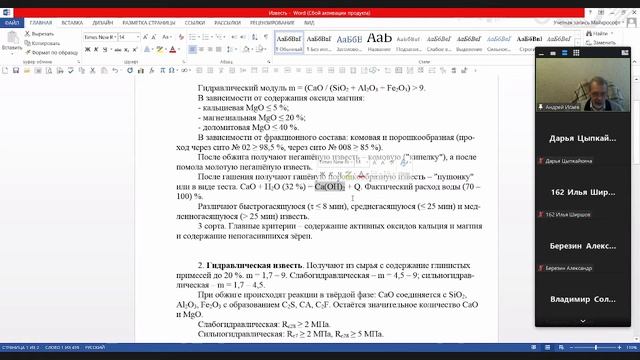The height and width of the screenshot is (360, 640).
Task: Click the Text Effects icon
Action: 147,49
